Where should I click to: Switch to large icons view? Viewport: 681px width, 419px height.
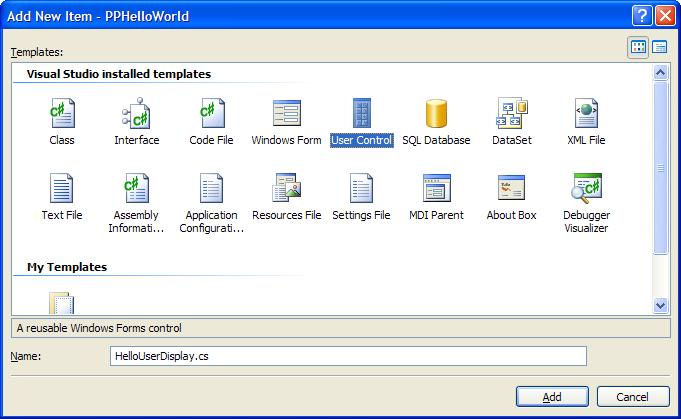(x=638, y=47)
